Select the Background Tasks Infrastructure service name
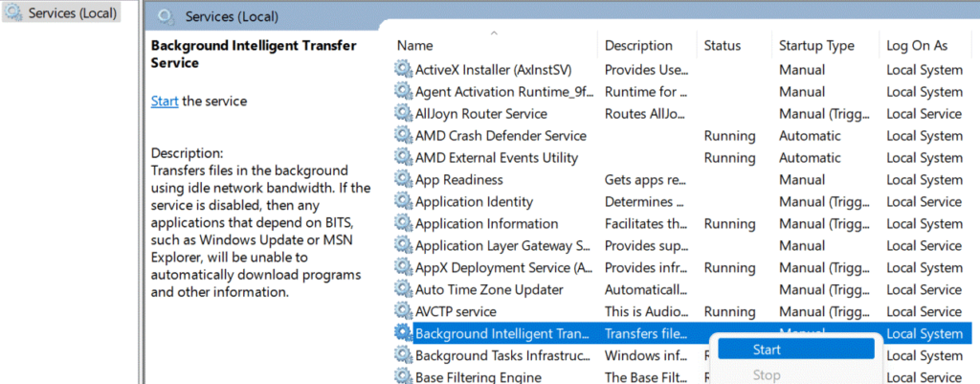Image resolution: width=980 pixels, height=384 pixels. (x=503, y=355)
